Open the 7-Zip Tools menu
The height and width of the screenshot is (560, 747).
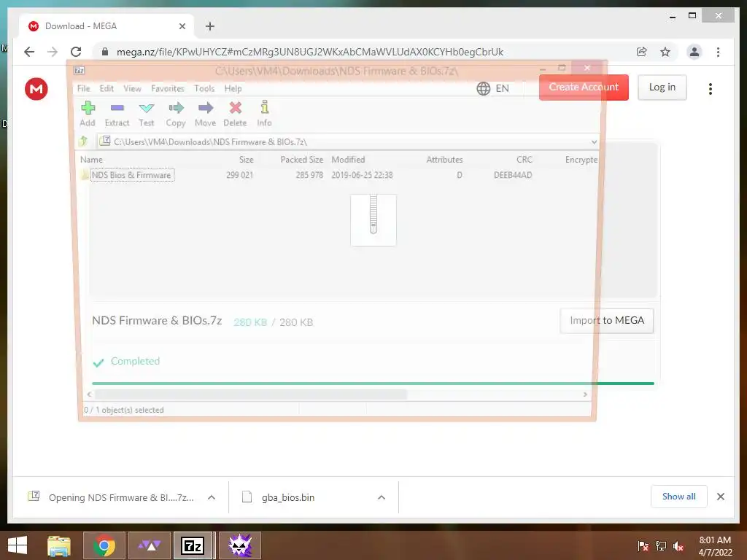coord(204,88)
